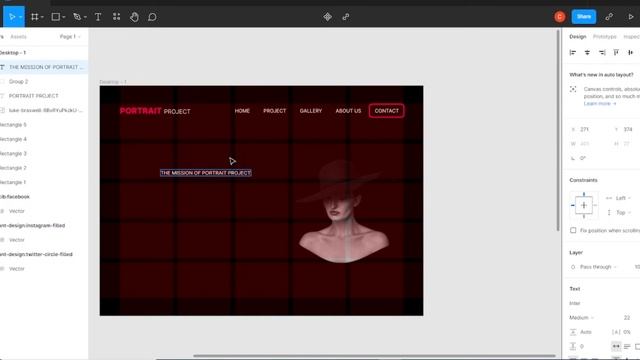Click the GALLERY nav item in the design
640x360 pixels.
(x=311, y=111)
